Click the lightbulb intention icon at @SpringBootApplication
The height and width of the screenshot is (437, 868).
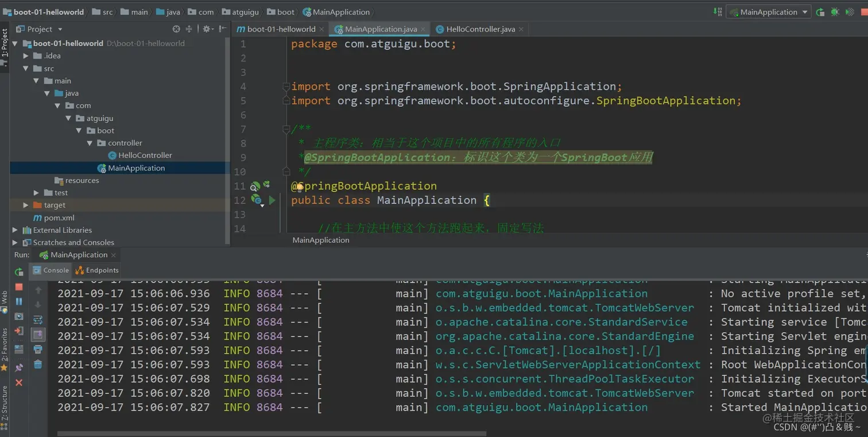[x=300, y=187]
